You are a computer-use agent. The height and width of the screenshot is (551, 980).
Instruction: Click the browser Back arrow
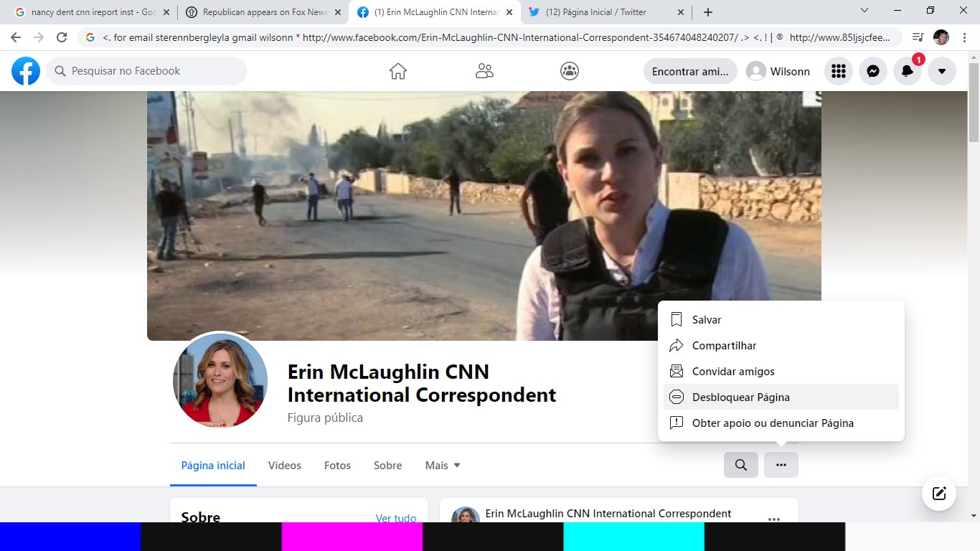click(16, 37)
